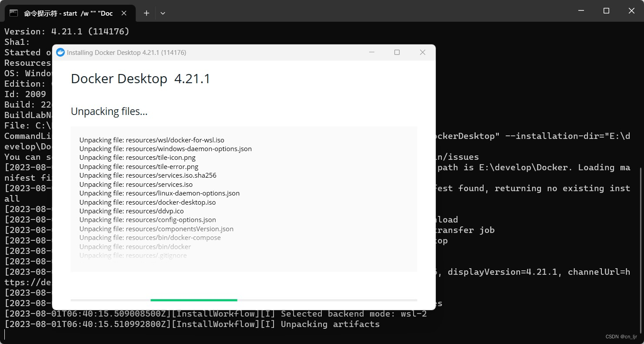Maximize the terminal window

tap(606, 11)
